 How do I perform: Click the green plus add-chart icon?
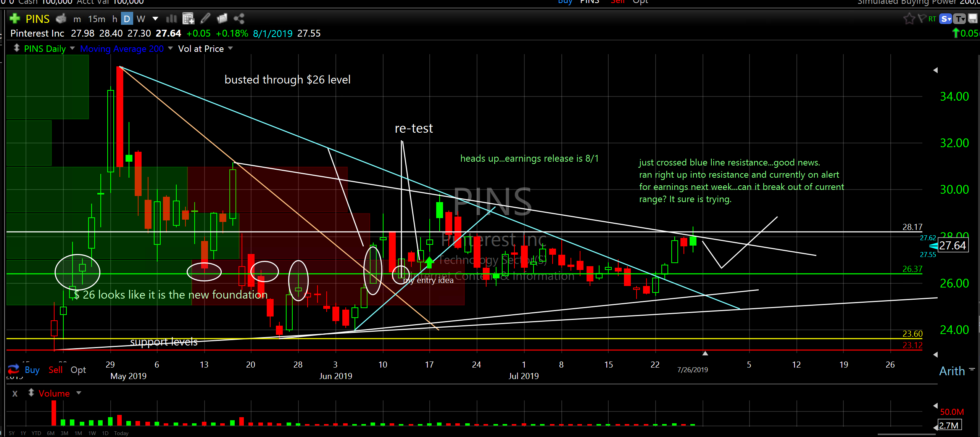point(15,19)
